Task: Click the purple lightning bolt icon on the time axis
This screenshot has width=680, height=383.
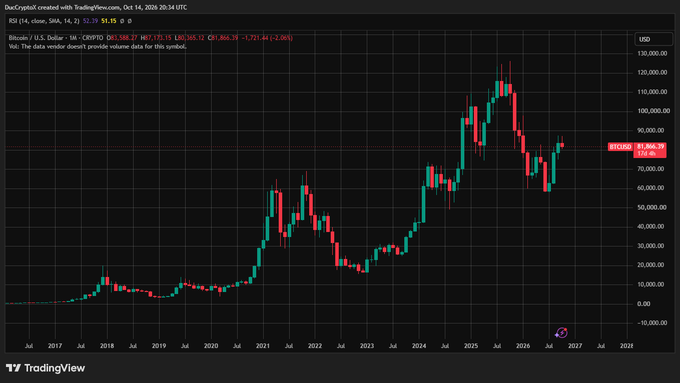Action: [x=561, y=333]
